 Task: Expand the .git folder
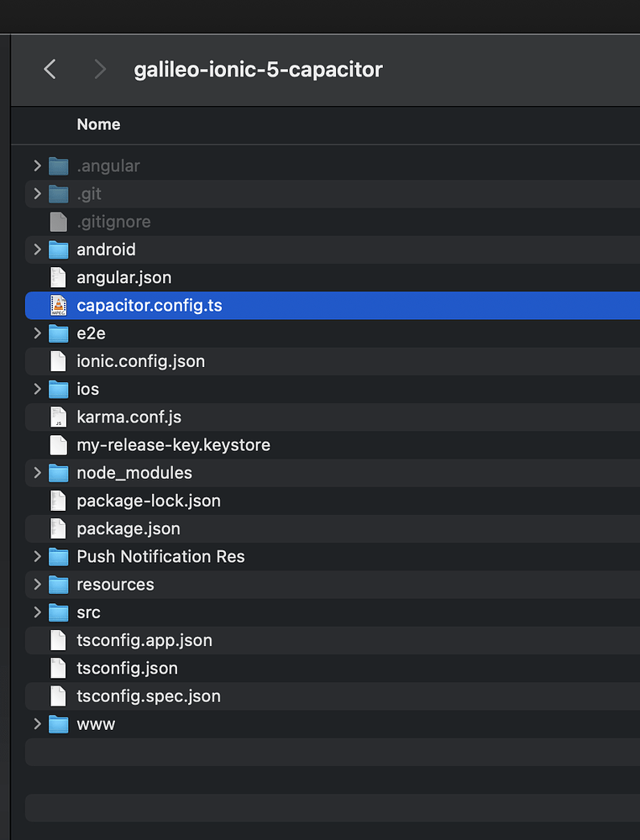click(x=37, y=194)
